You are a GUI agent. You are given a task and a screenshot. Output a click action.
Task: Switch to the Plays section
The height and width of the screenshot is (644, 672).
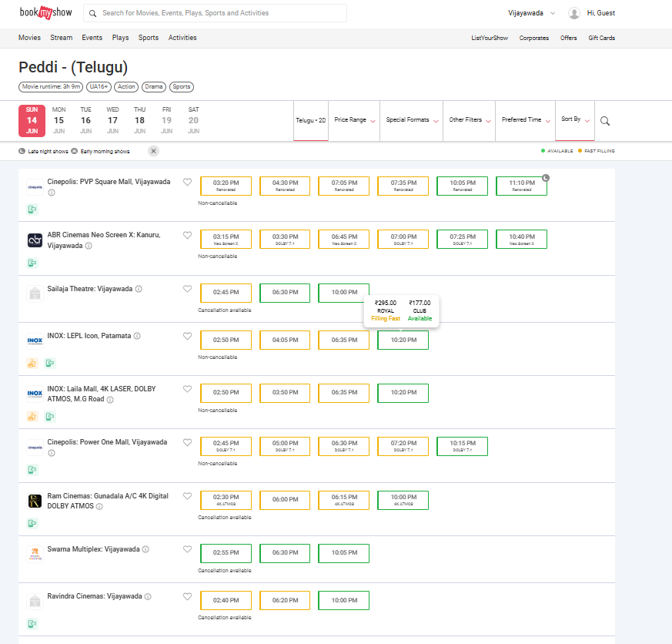click(120, 38)
